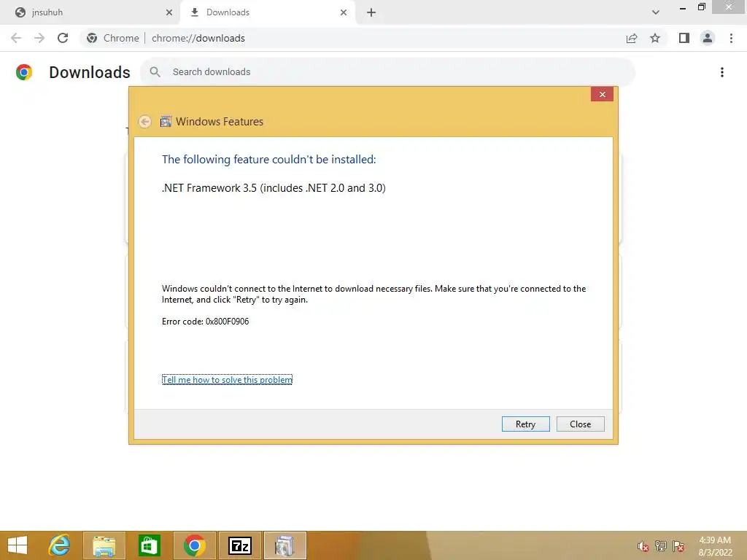Minimize the Chrome window
This screenshot has height=560, width=747.
pos(683,7)
